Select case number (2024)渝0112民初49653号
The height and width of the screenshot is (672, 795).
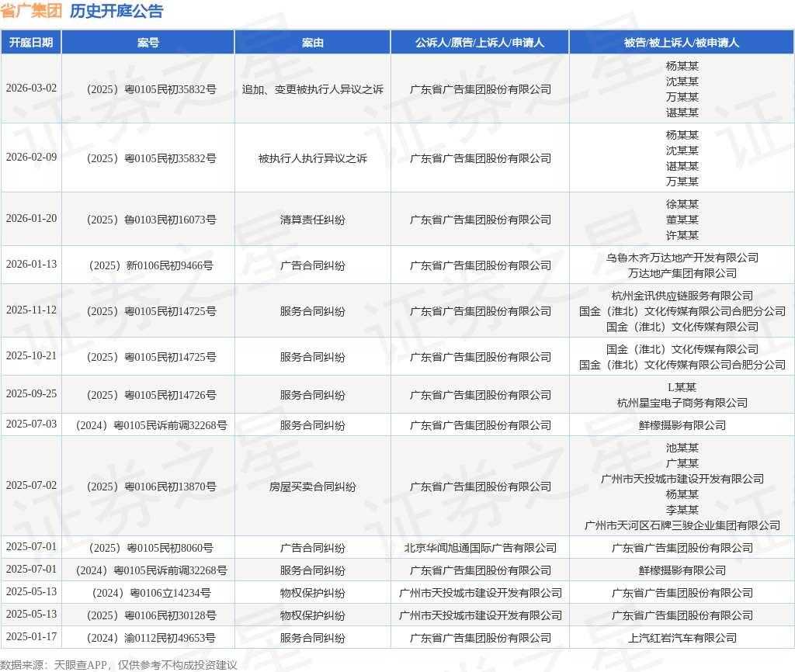[151, 638]
